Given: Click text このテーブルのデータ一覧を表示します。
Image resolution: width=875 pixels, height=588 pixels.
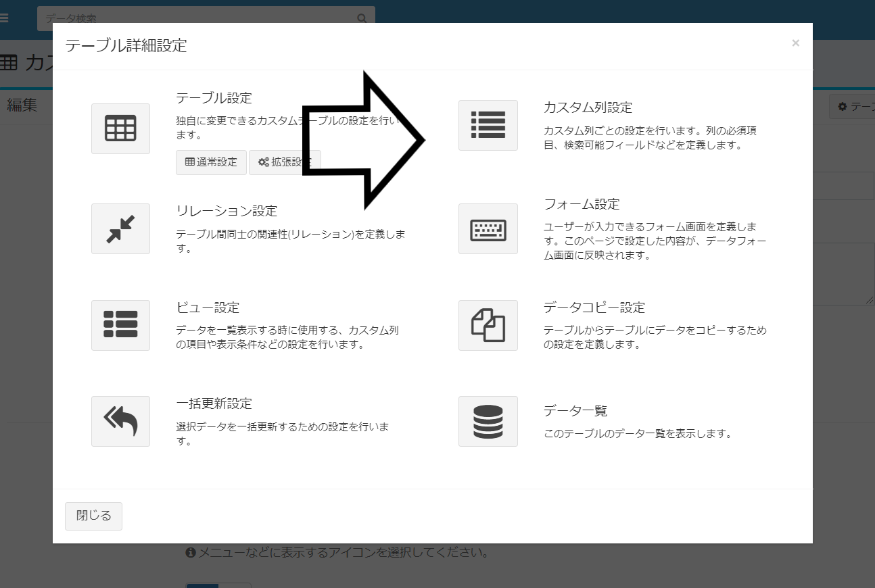Looking at the screenshot, I should click(638, 434).
